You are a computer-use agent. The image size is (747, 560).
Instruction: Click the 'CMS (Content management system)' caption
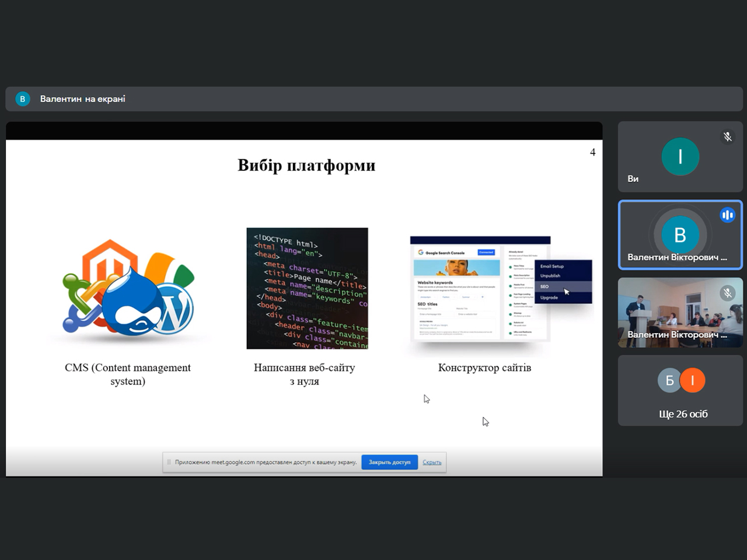[x=128, y=374]
